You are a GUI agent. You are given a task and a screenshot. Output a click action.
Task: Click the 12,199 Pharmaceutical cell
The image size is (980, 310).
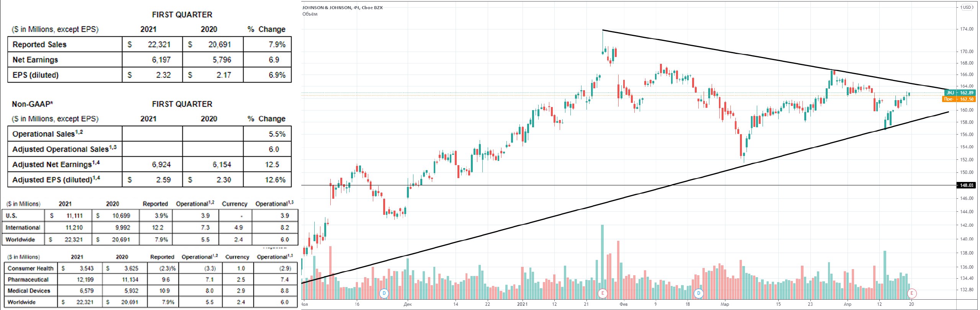click(x=85, y=279)
